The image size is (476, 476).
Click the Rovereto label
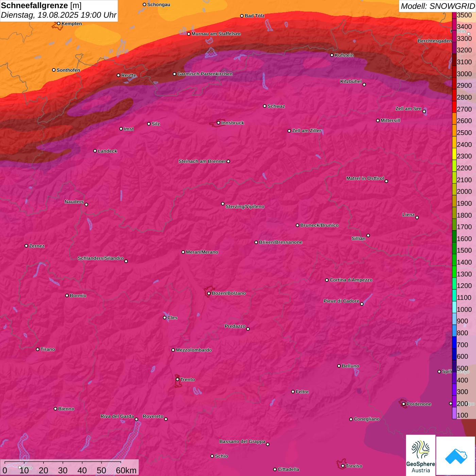pos(153,416)
